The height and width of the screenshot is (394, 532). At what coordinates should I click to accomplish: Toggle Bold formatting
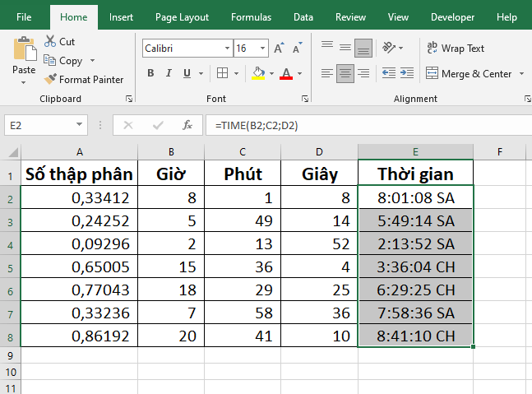pyautogui.click(x=150, y=73)
